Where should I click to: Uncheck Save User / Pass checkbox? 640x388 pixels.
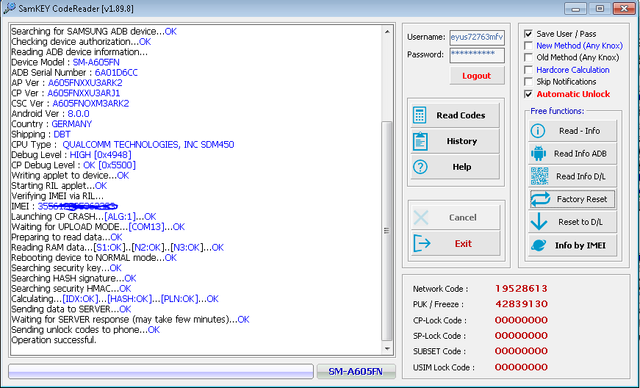pyautogui.click(x=528, y=34)
